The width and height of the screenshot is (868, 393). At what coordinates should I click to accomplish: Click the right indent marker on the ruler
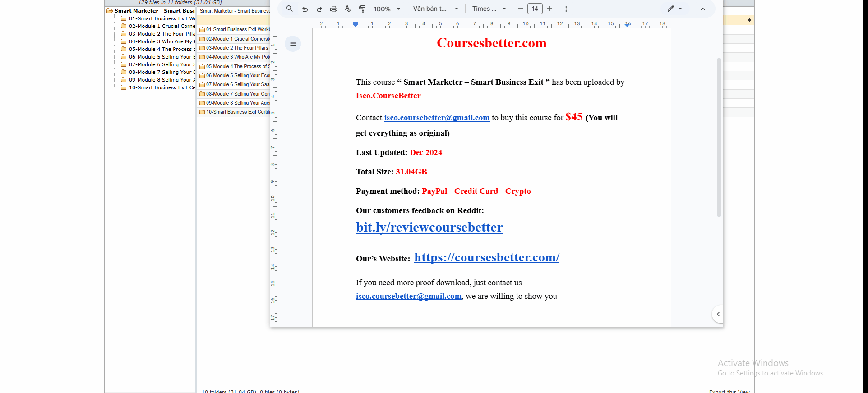tap(627, 25)
